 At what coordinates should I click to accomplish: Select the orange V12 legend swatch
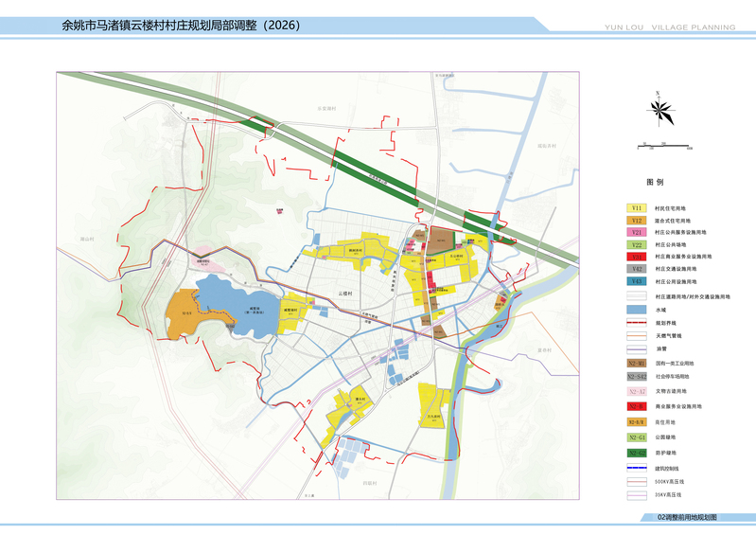click(x=637, y=221)
